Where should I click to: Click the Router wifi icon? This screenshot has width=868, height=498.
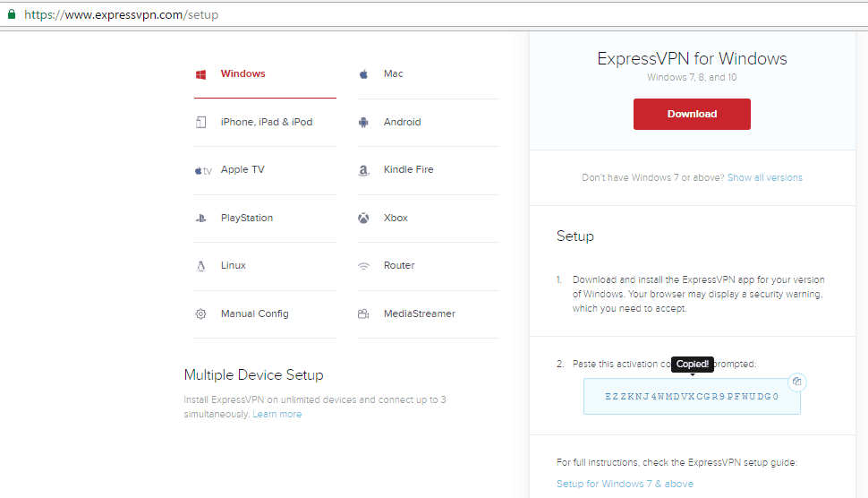[x=363, y=266]
